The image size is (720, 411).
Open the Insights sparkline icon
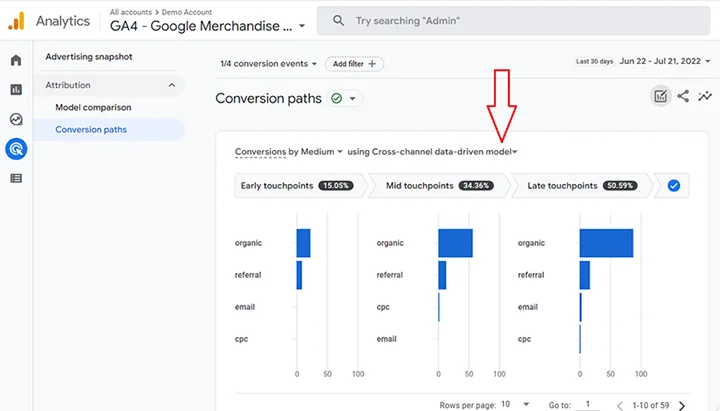pos(705,96)
